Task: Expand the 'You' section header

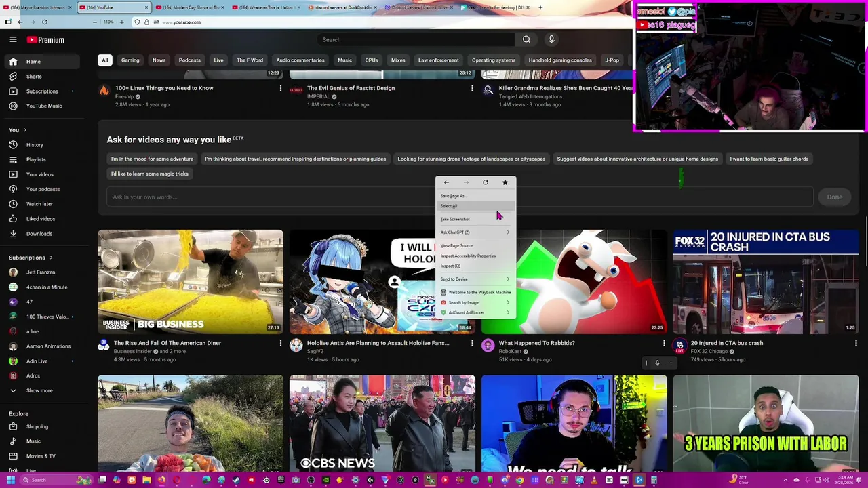Action: click(18, 130)
